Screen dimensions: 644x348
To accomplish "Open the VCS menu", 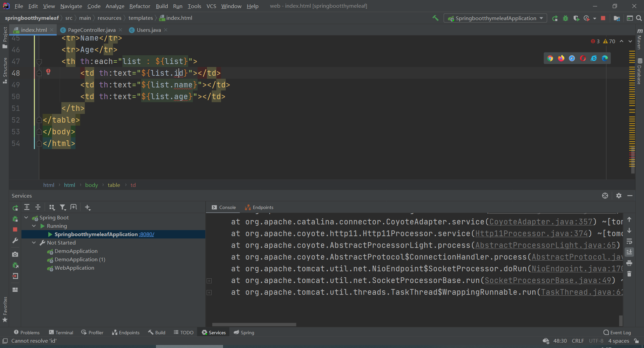I will click(211, 6).
